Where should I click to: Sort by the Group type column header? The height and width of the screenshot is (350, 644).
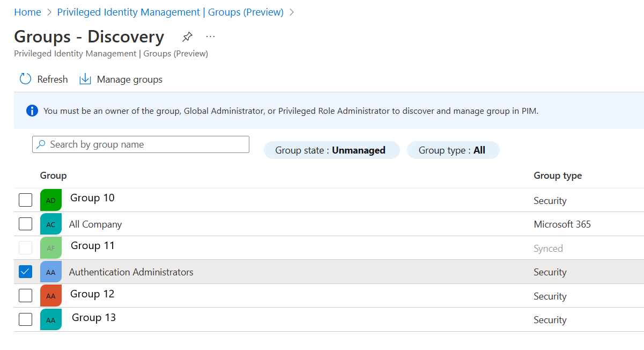(x=558, y=176)
